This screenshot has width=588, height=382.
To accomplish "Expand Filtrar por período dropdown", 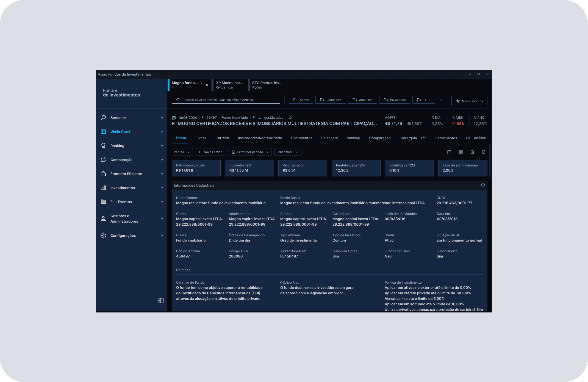I will tap(250, 152).
